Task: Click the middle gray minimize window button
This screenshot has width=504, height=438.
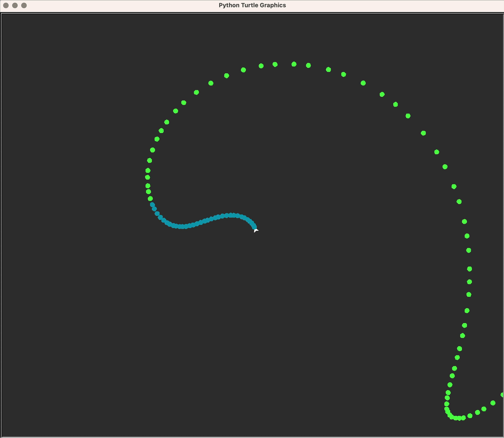Action: [15, 5]
